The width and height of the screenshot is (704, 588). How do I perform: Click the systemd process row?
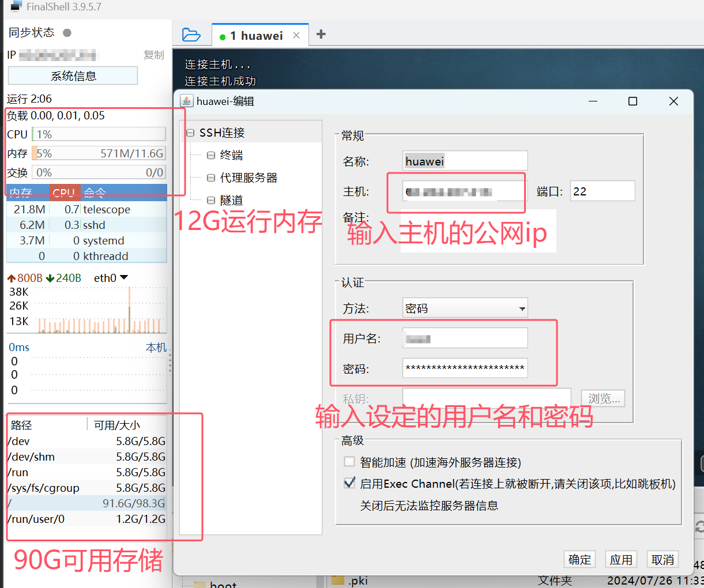[x=86, y=240]
